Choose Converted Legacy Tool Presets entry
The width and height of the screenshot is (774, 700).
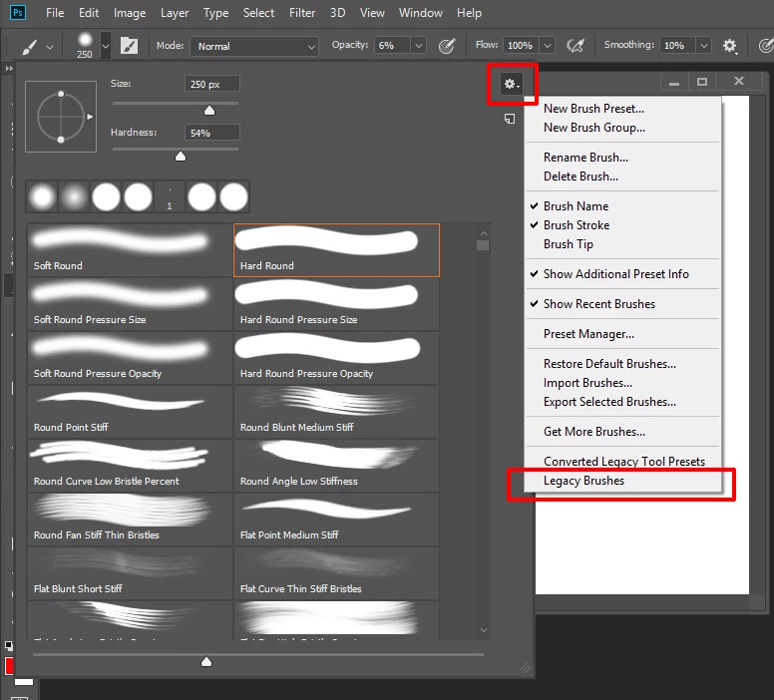tap(622, 462)
